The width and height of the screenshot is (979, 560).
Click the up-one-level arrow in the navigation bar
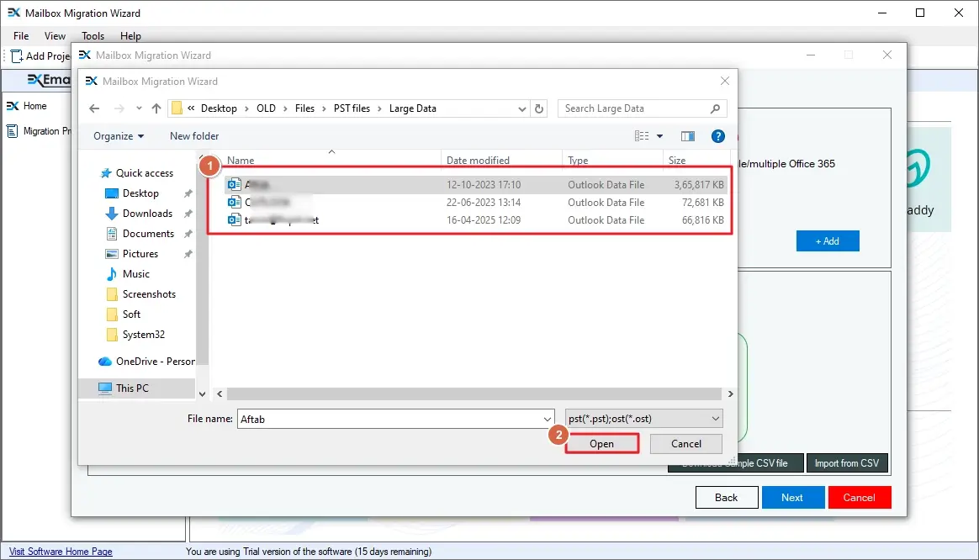point(156,108)
